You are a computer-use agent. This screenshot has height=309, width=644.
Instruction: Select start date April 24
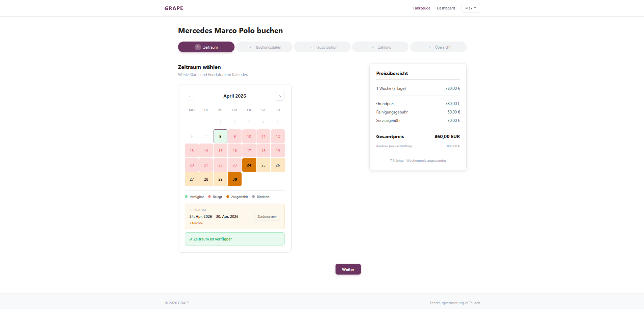coord(249,165)
